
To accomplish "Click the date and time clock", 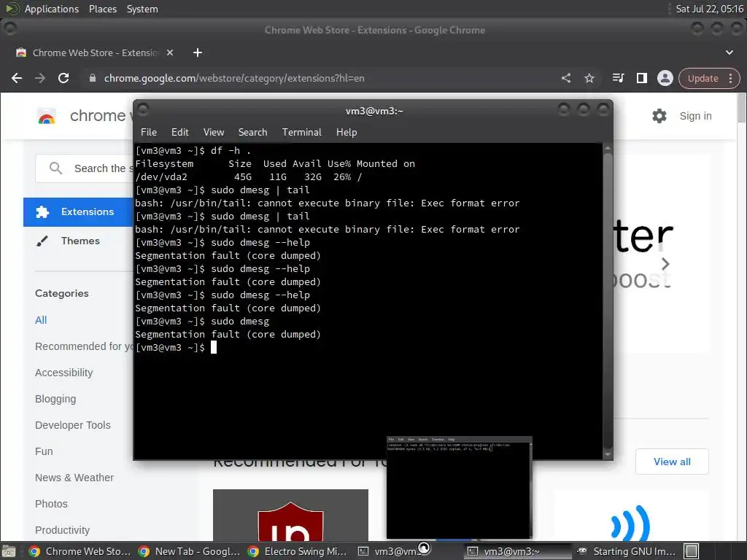I will coord(709,9).
